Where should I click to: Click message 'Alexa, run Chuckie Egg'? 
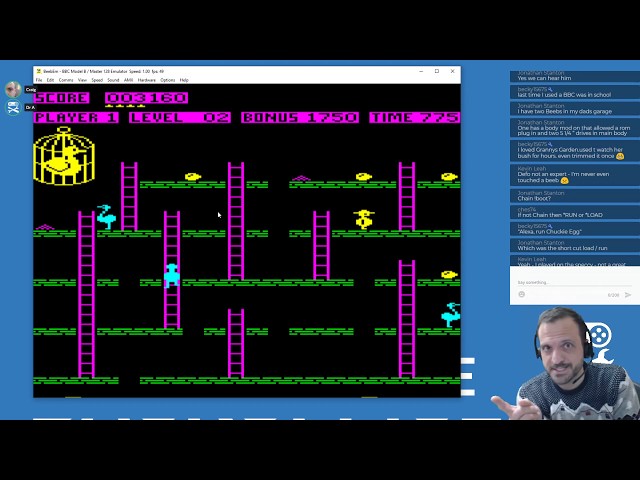point(575,229)
